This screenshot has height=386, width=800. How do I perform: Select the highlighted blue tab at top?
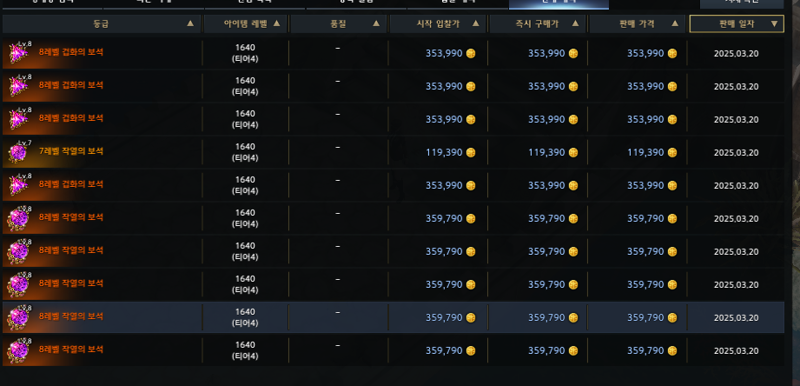coord(559,4)
